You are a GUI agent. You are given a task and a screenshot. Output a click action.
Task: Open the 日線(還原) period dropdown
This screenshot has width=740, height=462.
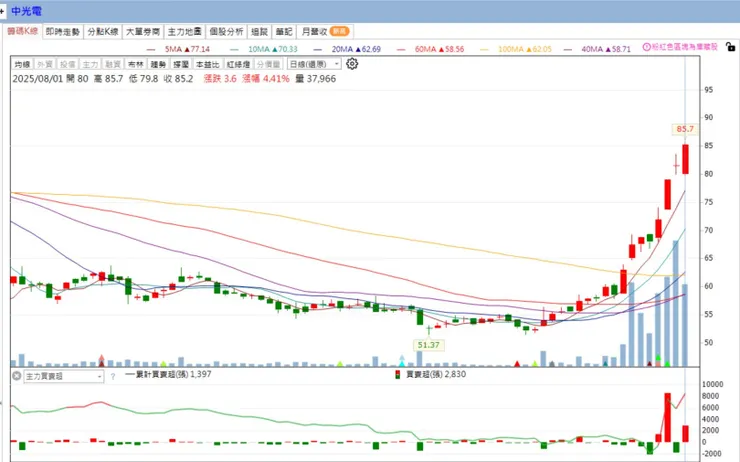tap(314, 64)
